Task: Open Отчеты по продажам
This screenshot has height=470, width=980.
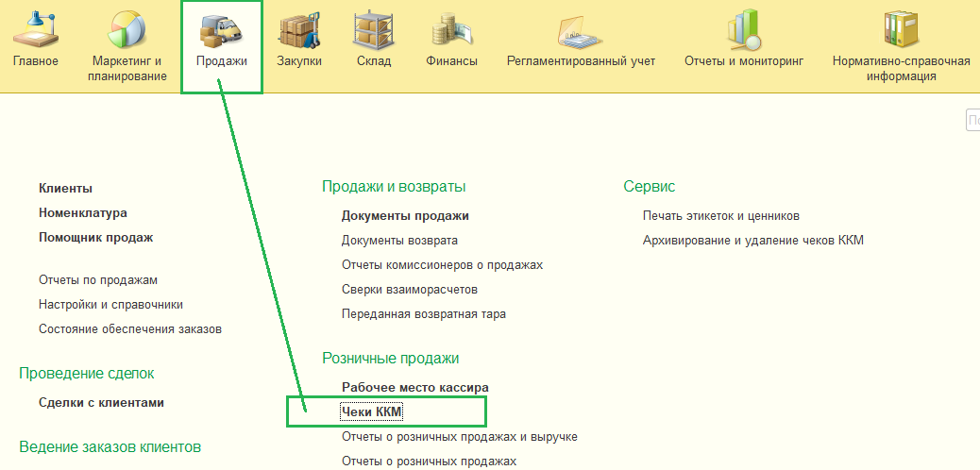Action: click(x=98, y=280)
